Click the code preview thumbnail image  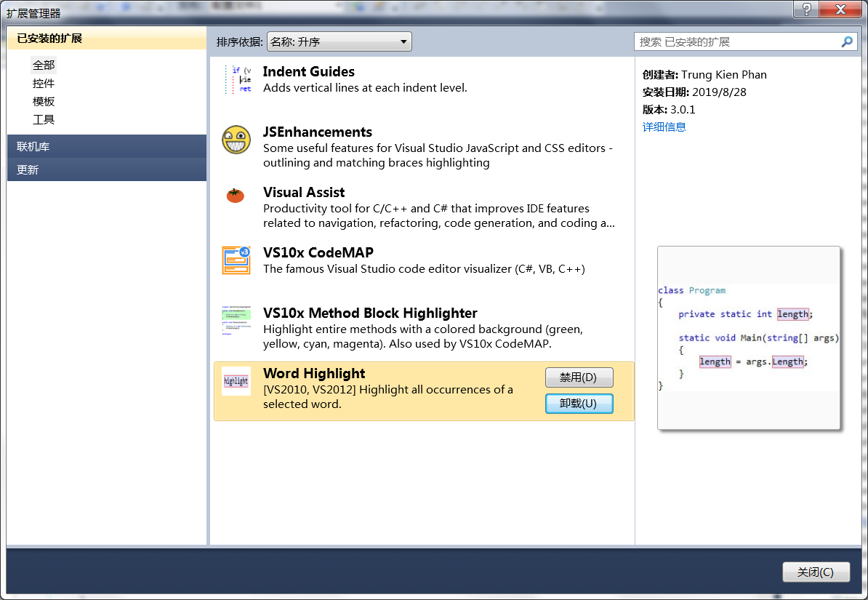point(749,337)
